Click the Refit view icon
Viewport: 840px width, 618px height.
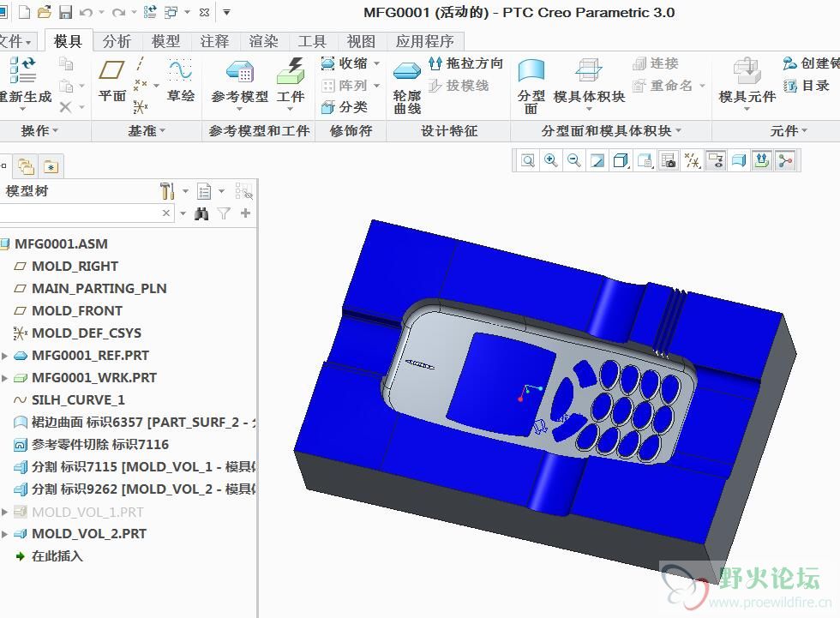tap(528, 160)
